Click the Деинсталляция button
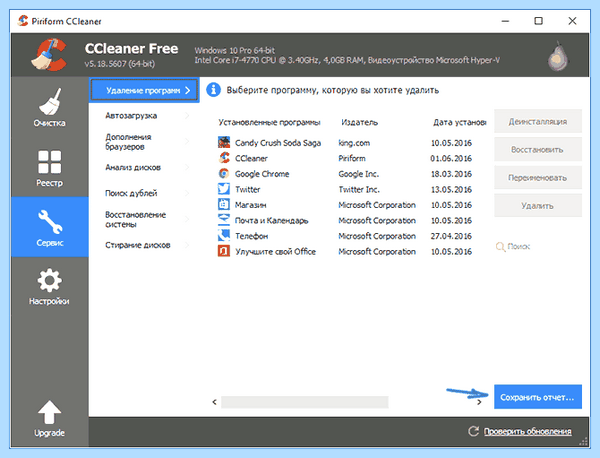Viewport: 600px width, 458px height. [x=538, y=121]
